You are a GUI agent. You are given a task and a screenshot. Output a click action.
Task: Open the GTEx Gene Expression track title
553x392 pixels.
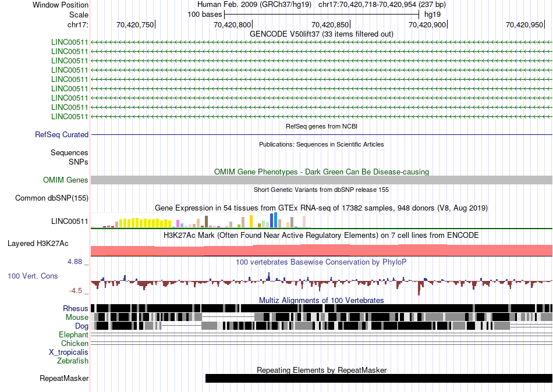321,208
